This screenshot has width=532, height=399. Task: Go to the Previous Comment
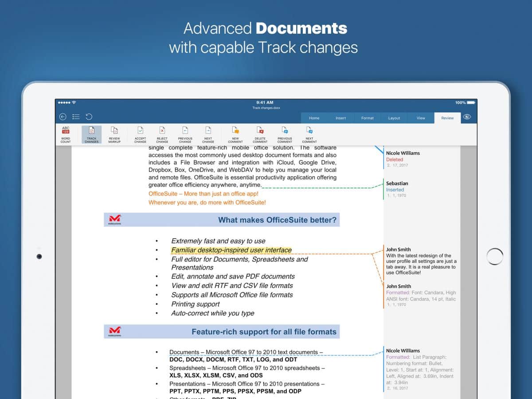[285, 134]
